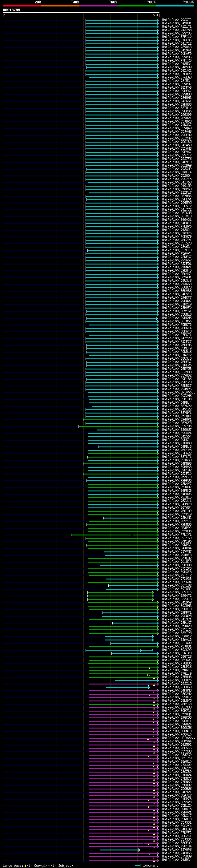The image size is (197, 868).
Task: Select hit label UniRef100_Q2HJN2
Action: (x=176, y=518)
